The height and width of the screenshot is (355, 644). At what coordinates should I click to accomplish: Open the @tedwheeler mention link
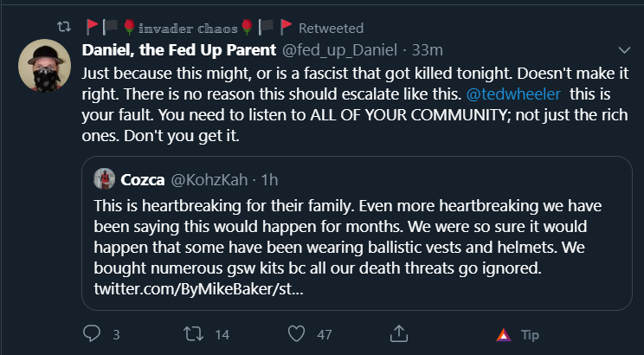click(x=513, y=94)
